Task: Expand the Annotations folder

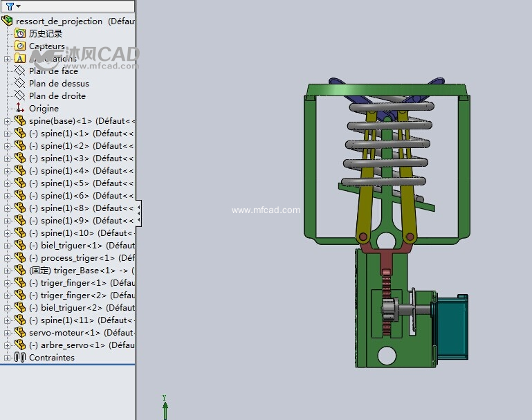Action: pyautogui.click(x=7, y=59)
